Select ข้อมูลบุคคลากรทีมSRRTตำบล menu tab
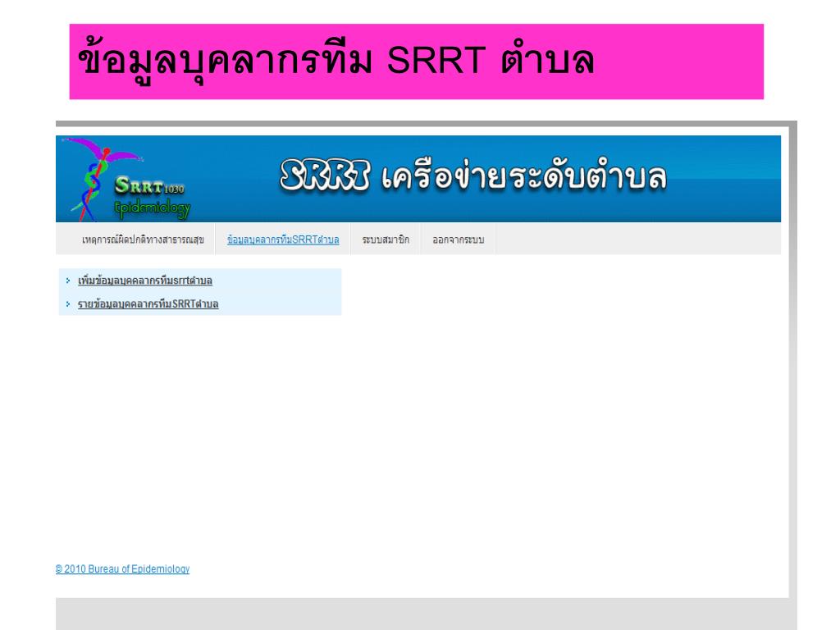This screenshot has height=630, width=840. pyautogui.click(x=283, y=240)
